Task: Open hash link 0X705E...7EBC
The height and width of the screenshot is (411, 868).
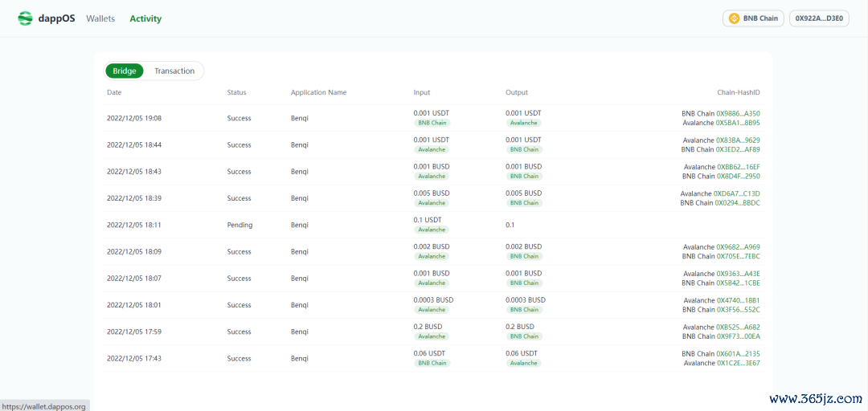Action: pos(738,256)
